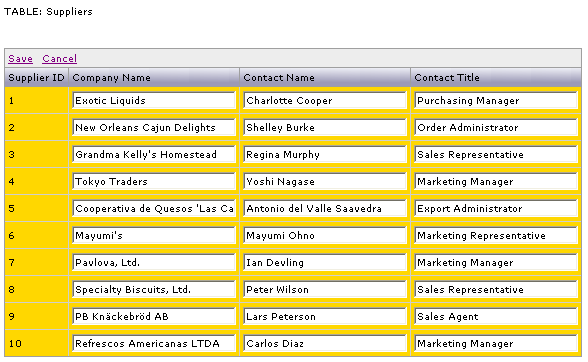Edit the Exotic Liquids company field

(154, 101)
